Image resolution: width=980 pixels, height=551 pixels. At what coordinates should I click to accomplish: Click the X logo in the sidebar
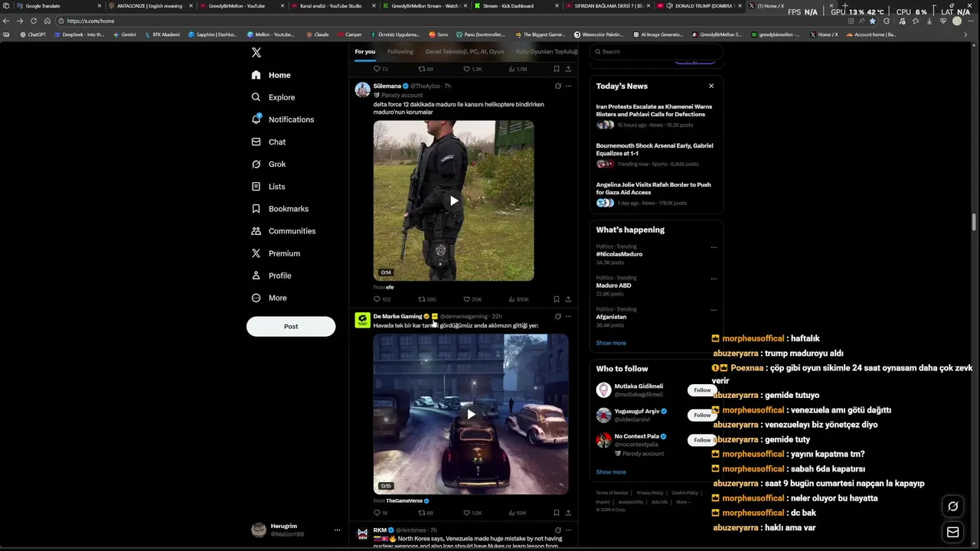click(256, 53)
